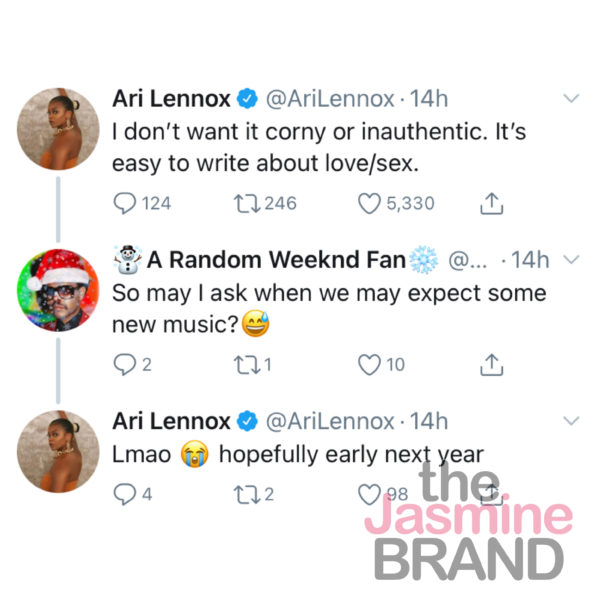Retweet the 'Lmao hopefully early next year' tweet
The height and width of the screenshot is (595, 595).
[247, 494]
